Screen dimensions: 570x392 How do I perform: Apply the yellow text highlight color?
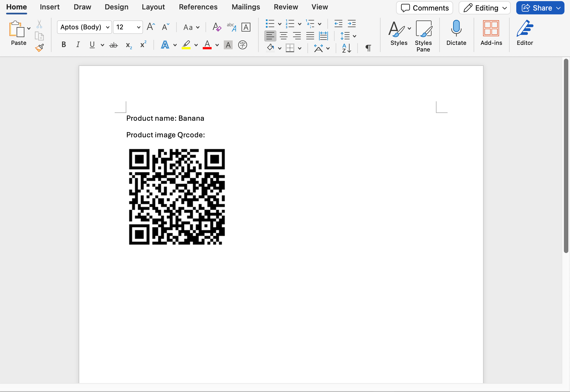186,45
